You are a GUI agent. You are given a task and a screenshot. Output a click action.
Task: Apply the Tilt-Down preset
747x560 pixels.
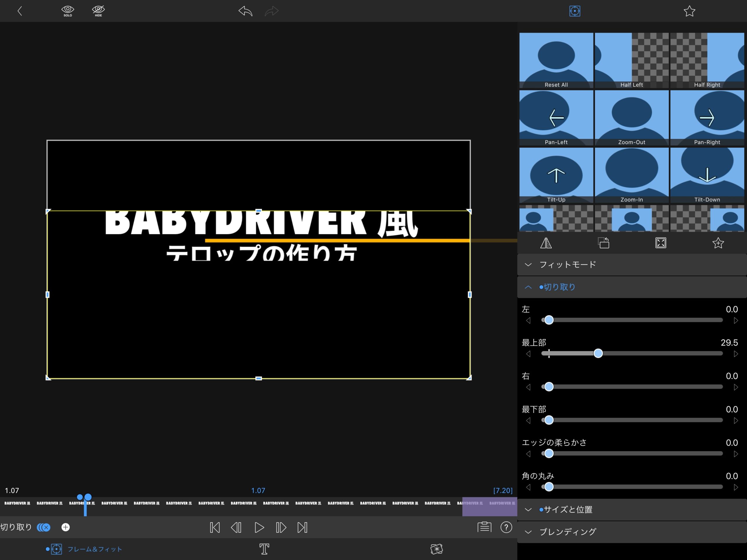pos(707,175)
